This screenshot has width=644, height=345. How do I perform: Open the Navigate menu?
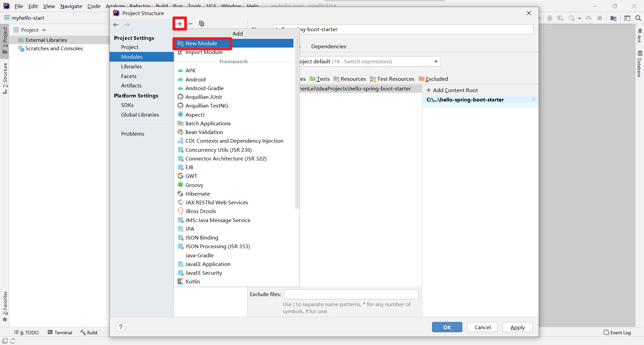point(71,6)
